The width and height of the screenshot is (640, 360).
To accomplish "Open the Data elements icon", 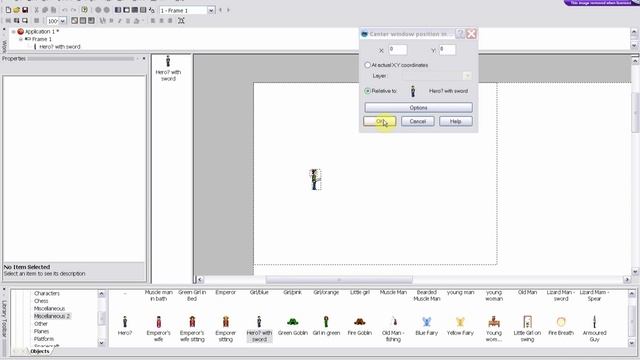I will point(151,10).
